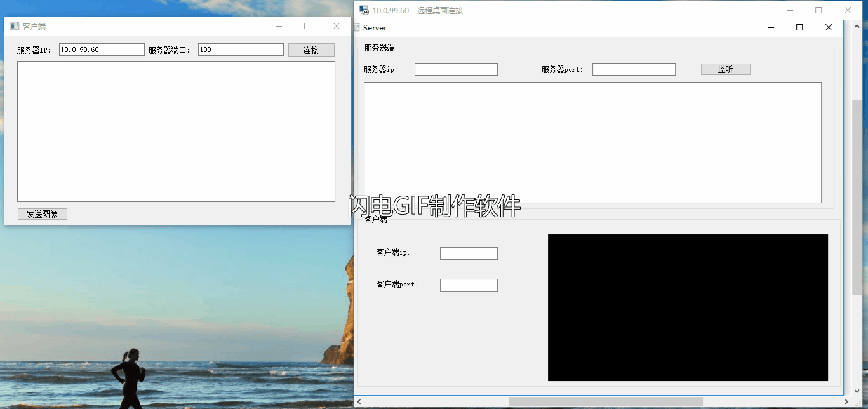This screenshot has height=409, width=868.
Task: Click the 客户端port input field
Action: point(469,285)
